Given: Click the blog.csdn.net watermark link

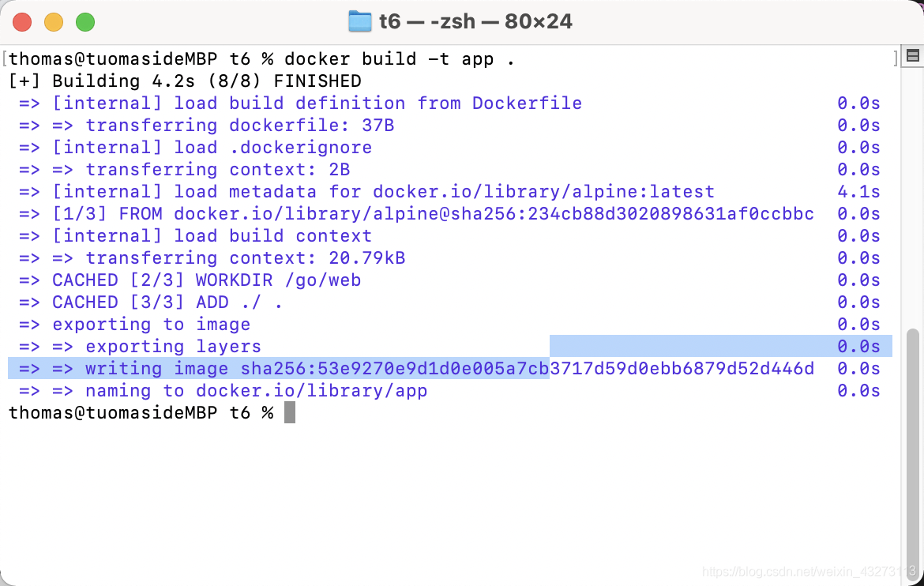Looking at the screenshot, I should (809, 571).
